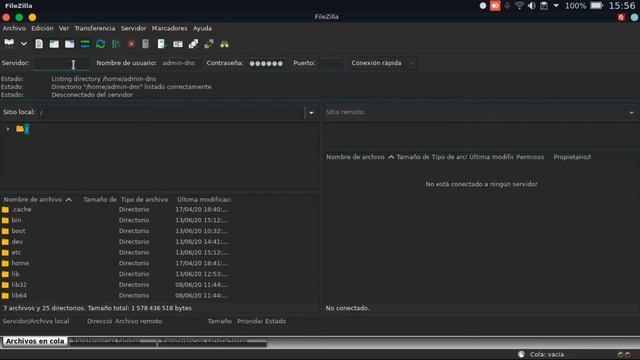Open the Conexión rápida history dropdown arrow
Image resolution: width=640 pixels, height=360 pixels.
[x=411, y=63]
